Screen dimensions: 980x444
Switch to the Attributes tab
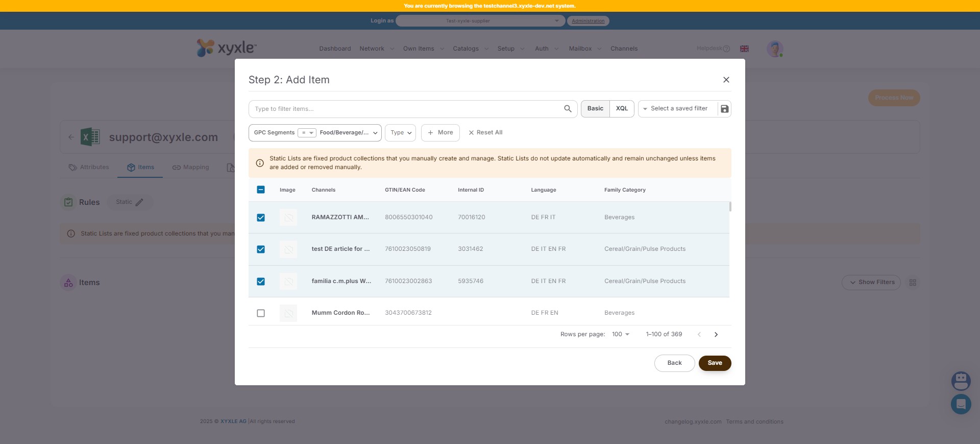[89, 168]
